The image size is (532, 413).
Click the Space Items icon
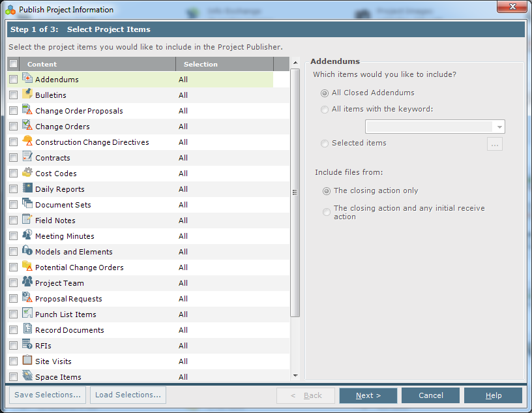27,376
